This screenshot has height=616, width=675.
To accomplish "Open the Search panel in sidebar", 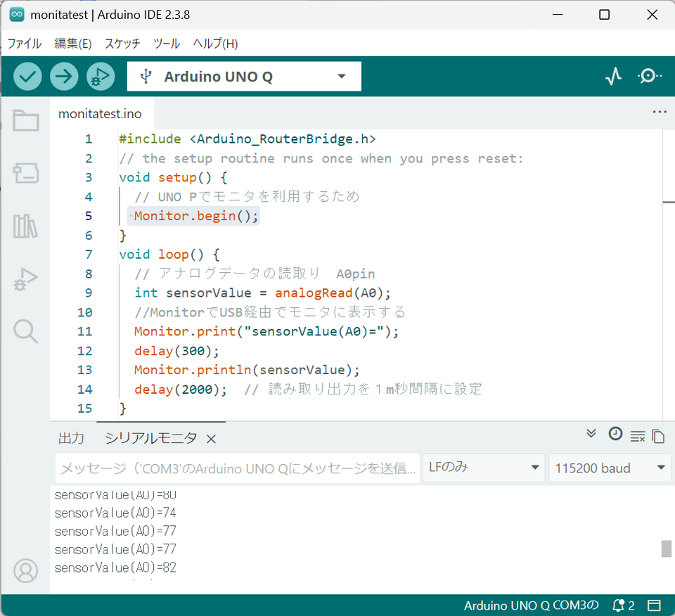I will tap(26, 331).
